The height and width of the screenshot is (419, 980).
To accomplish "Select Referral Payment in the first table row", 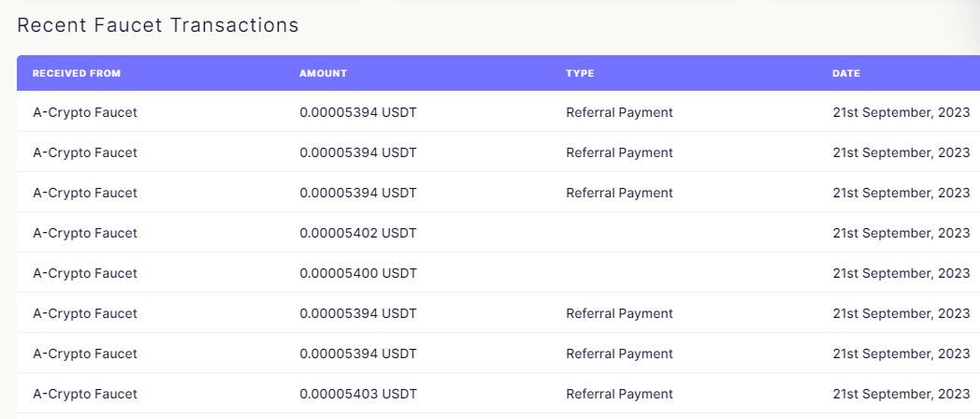I will tap(619, 112).
